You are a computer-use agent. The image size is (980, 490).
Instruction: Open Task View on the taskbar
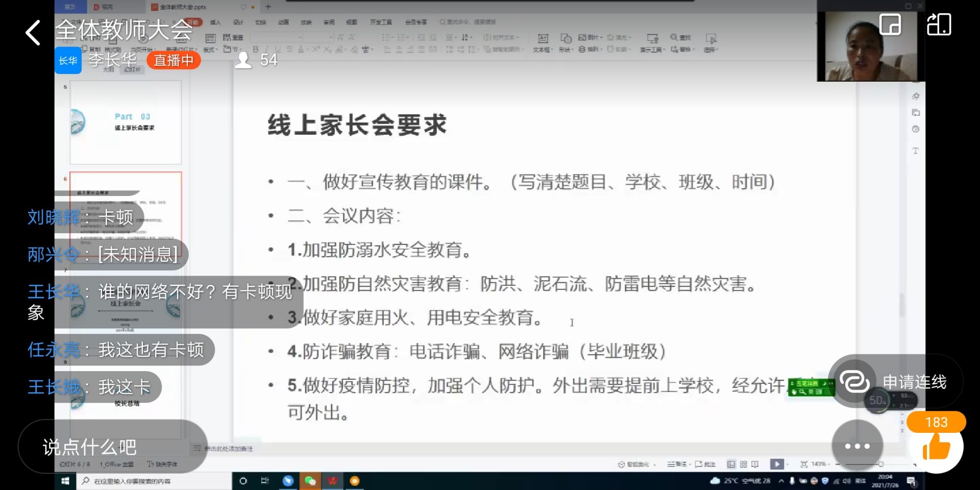click(x=265, y=481)
